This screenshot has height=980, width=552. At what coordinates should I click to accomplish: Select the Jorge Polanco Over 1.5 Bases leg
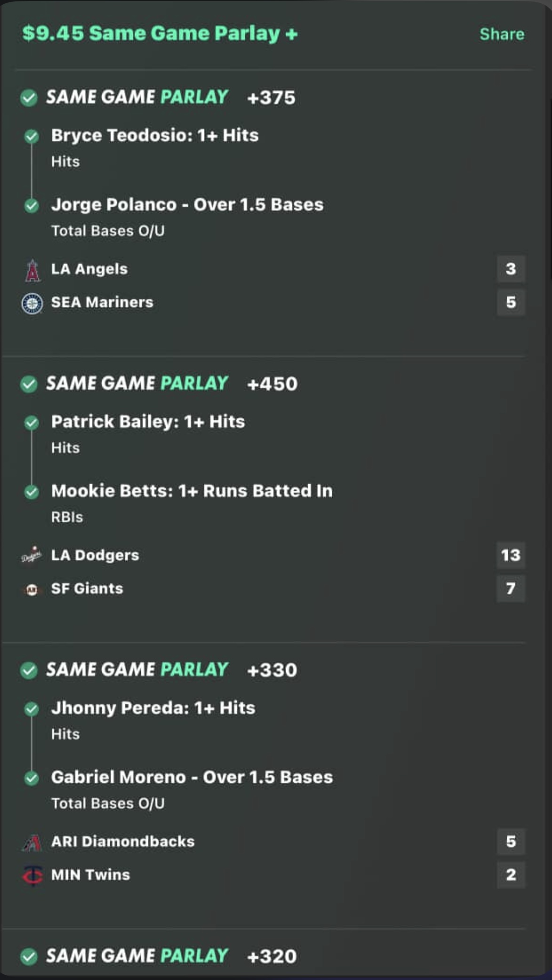click(187, 205)
